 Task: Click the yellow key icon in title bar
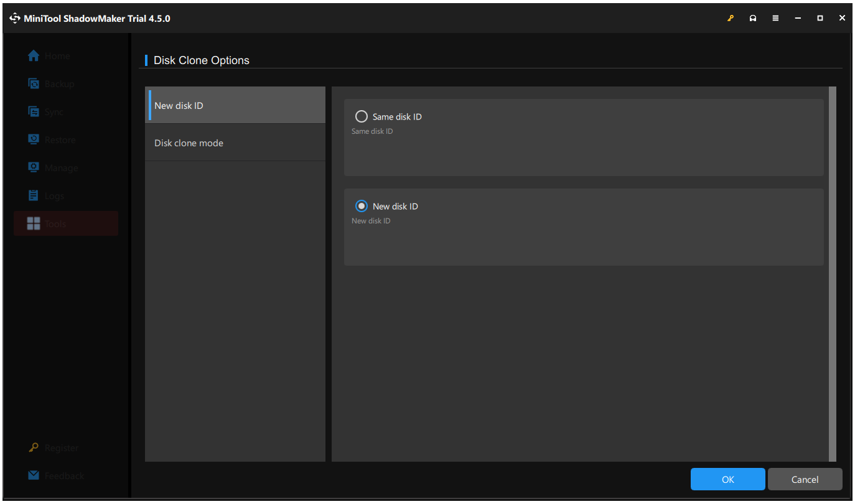[731, 19]
